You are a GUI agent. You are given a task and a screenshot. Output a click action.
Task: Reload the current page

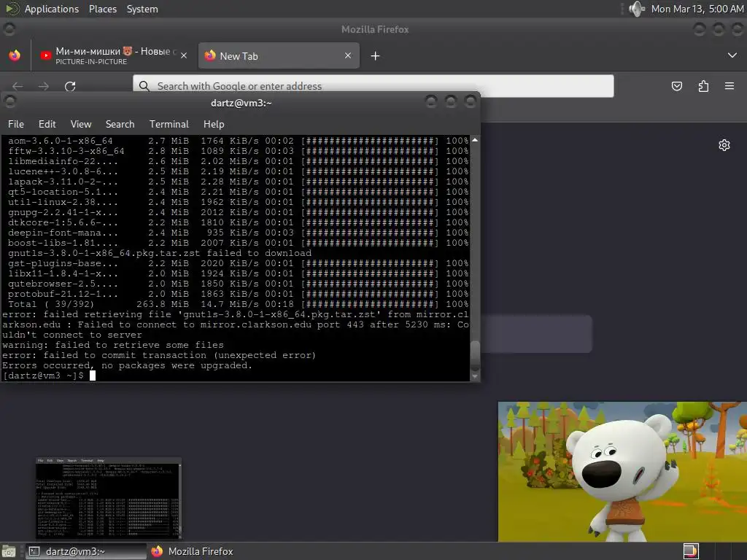click(70, 86)
